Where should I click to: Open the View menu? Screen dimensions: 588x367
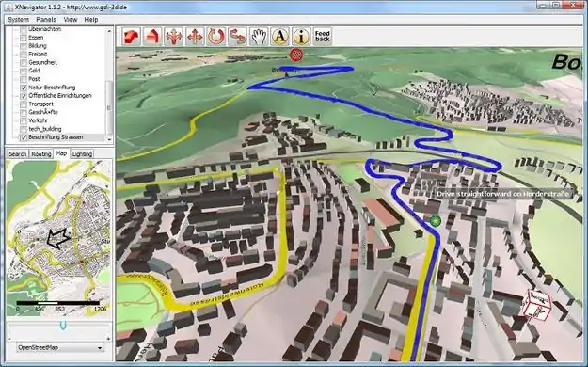71,20
